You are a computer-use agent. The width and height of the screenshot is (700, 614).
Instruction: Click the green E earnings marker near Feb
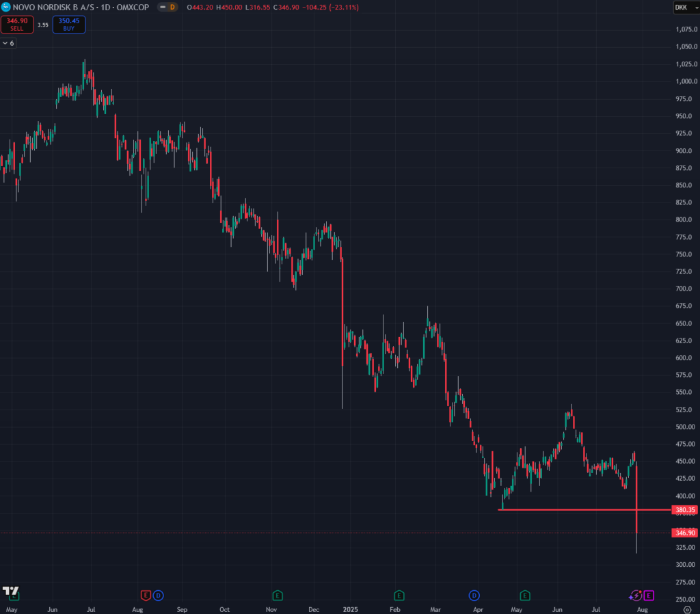click(399, 596)
